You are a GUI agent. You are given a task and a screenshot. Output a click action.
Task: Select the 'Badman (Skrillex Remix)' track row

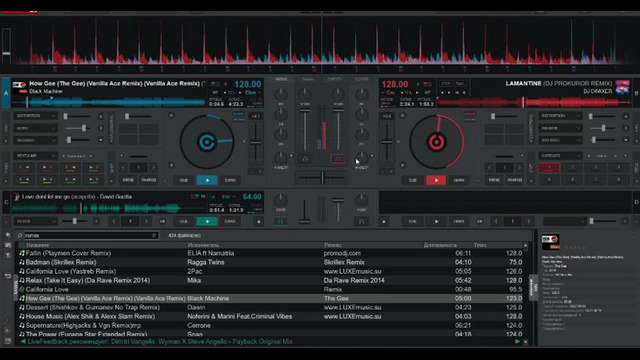270,262
